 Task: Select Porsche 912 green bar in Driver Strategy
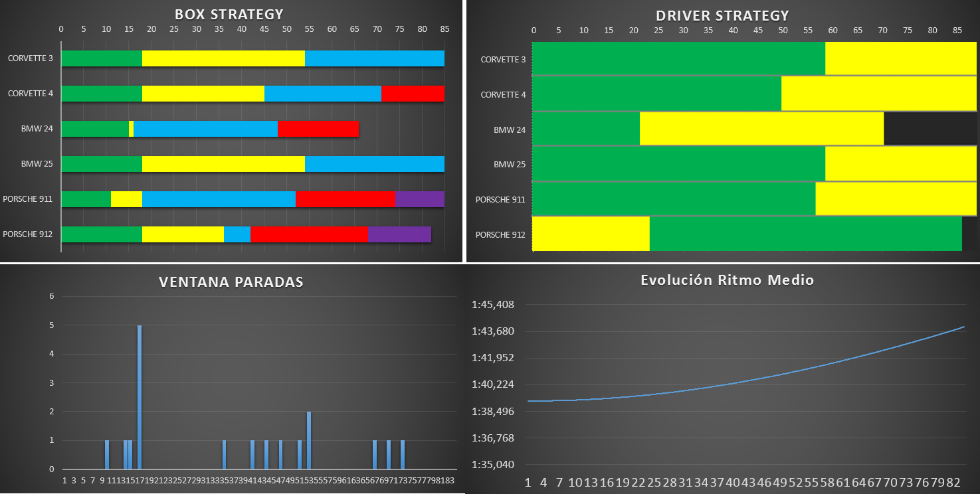806,234
